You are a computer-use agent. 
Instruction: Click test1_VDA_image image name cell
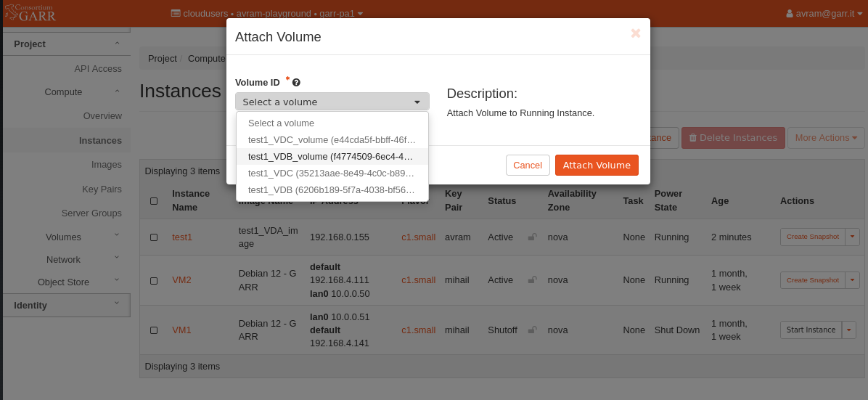tap(269, 237)
